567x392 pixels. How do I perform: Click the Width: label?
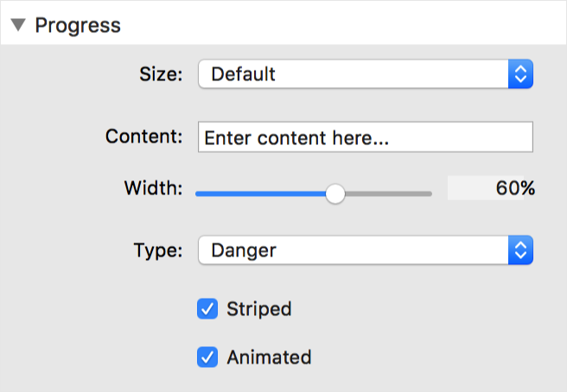tap(153, 188)
